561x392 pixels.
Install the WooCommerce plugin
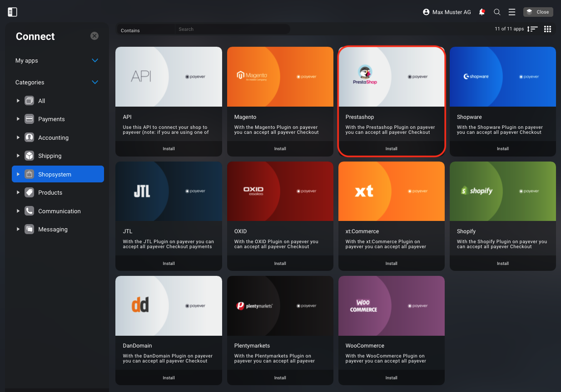point(391,378)
